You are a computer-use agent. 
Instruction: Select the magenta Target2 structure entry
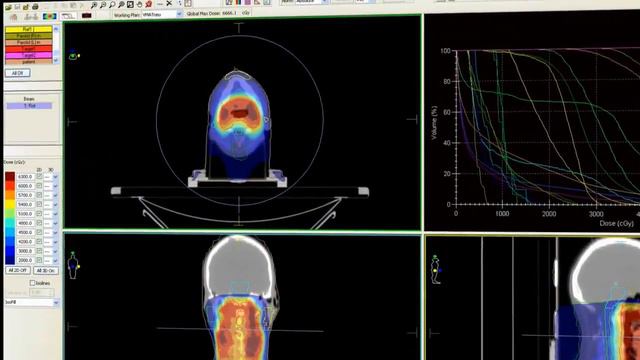tap(29, 55)
